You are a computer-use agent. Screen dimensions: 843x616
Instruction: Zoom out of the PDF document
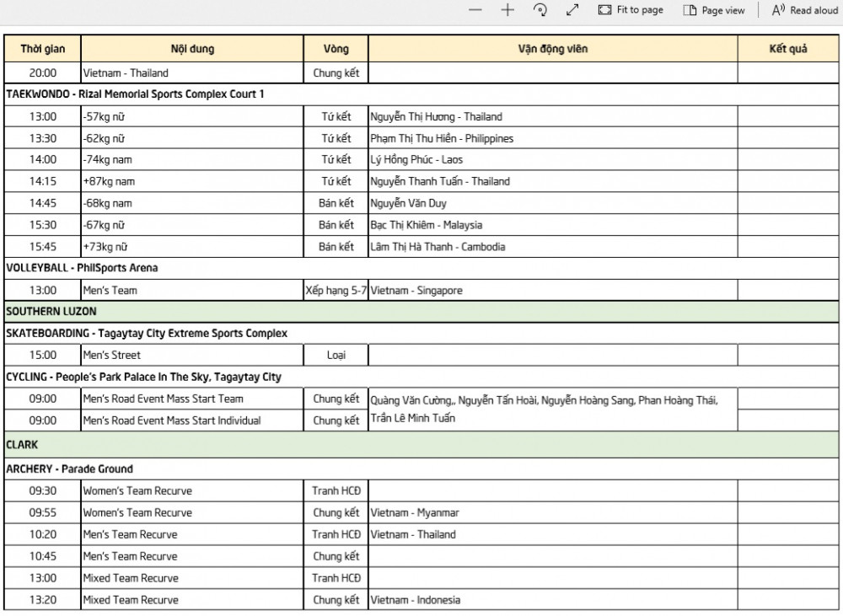475,10
